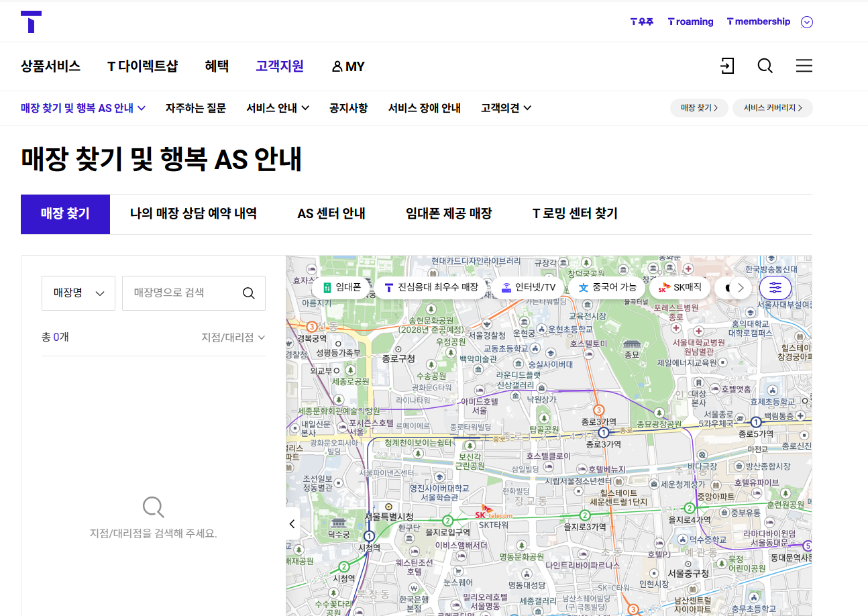Click the 종로구청 label on the map
This screenshot has width=868, height=616.
[x=399, y=358]
